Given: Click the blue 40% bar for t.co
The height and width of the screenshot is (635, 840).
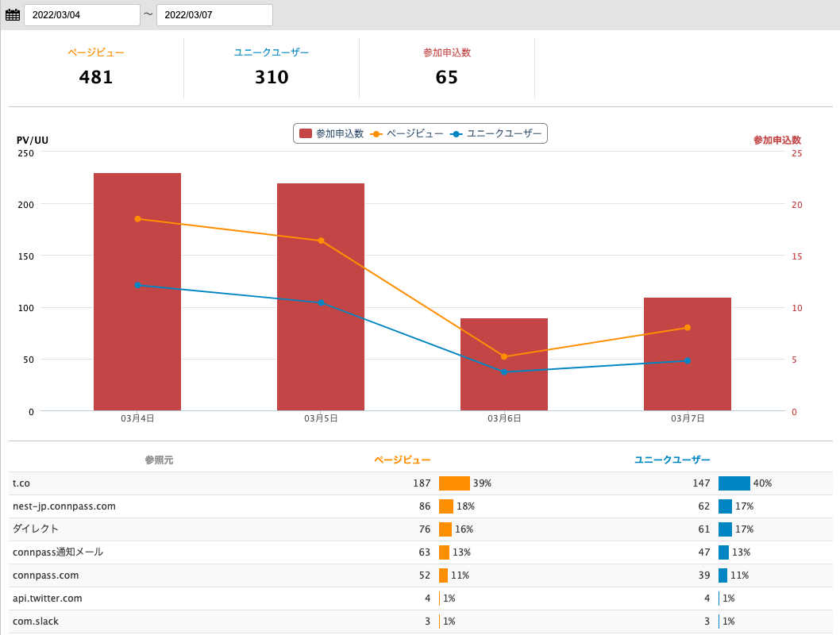Looking at the screenshot, I should pyautogui.click(x=734, y=483).
